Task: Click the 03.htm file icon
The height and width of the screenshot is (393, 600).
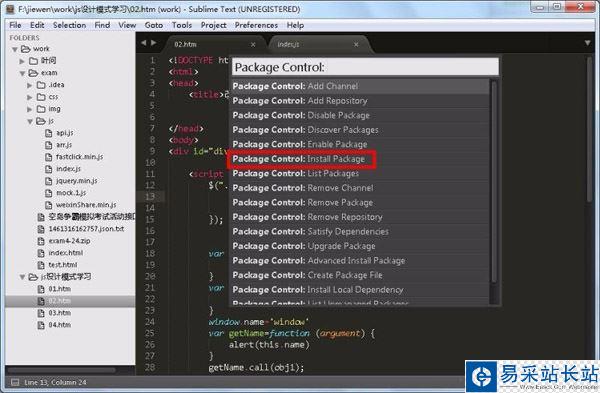Action: point(41,313)
